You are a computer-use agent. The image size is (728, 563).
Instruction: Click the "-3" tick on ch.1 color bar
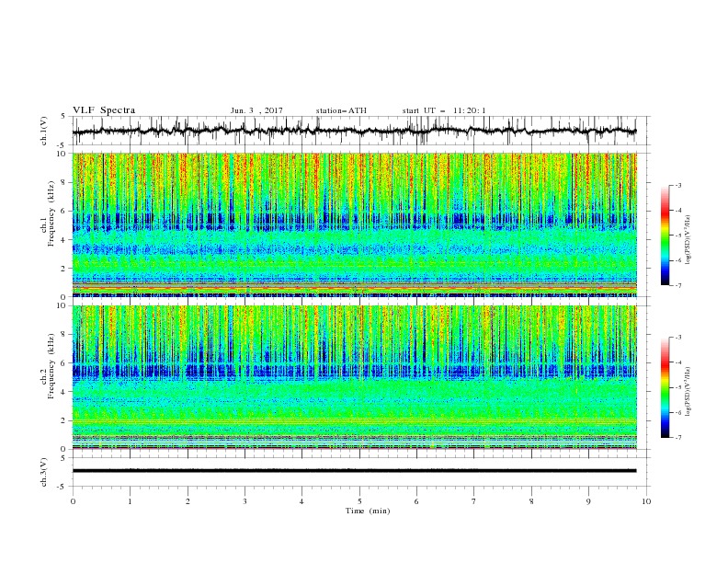678,185
